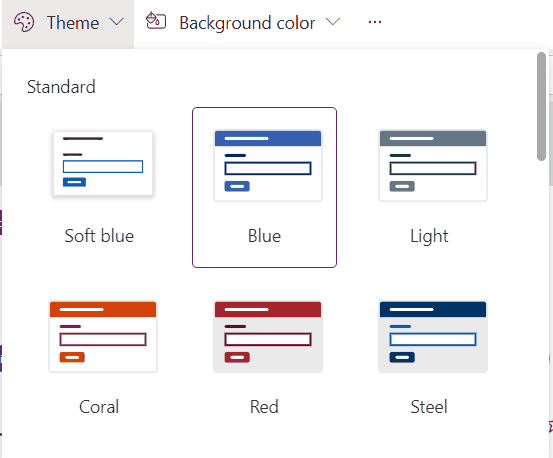This screenshot has height=458, width=553.
Task: Expand the Theme dropdown chevron
Action: [x=116, y=22]
